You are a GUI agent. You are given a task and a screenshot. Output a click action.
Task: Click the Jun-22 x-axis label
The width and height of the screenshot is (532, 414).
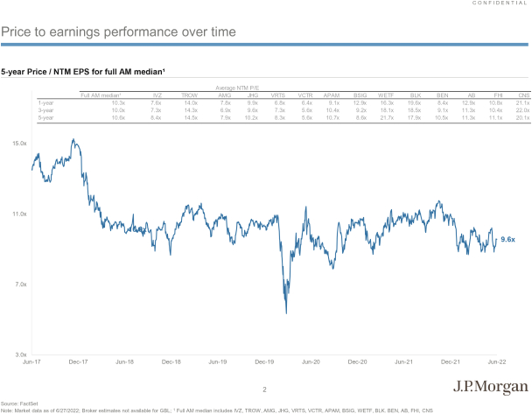[x=497, y=362]
